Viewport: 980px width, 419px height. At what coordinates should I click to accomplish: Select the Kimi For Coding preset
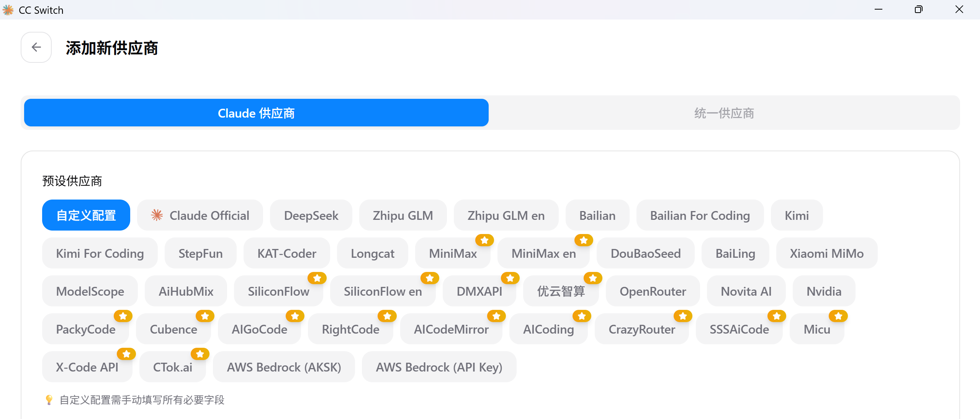click(x=100, y=253)
